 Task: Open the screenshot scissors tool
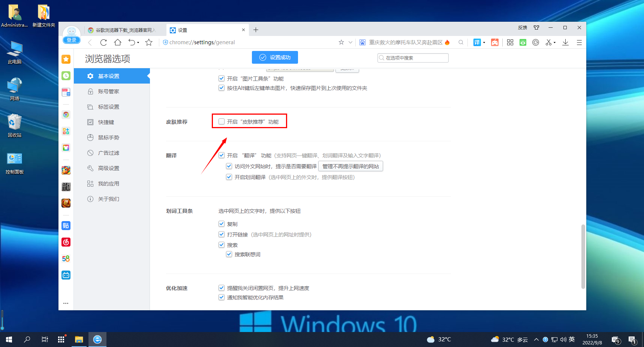(x=549, y=42)
